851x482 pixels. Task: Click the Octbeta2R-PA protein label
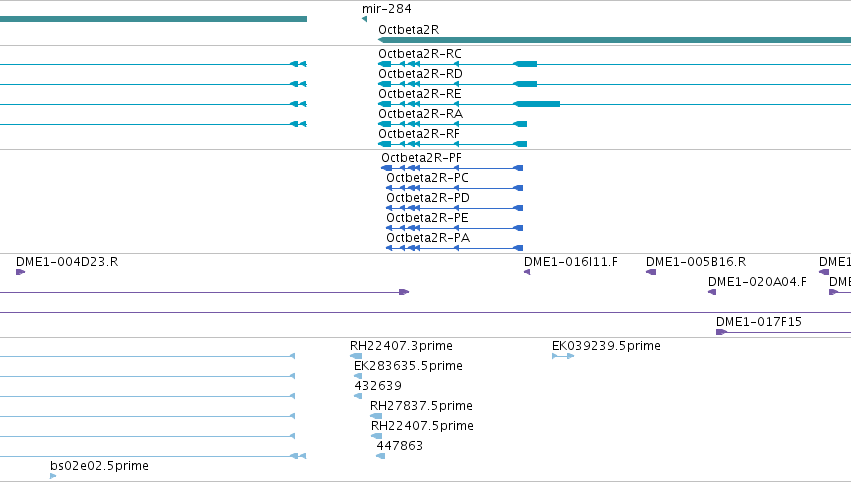(428, 238)
